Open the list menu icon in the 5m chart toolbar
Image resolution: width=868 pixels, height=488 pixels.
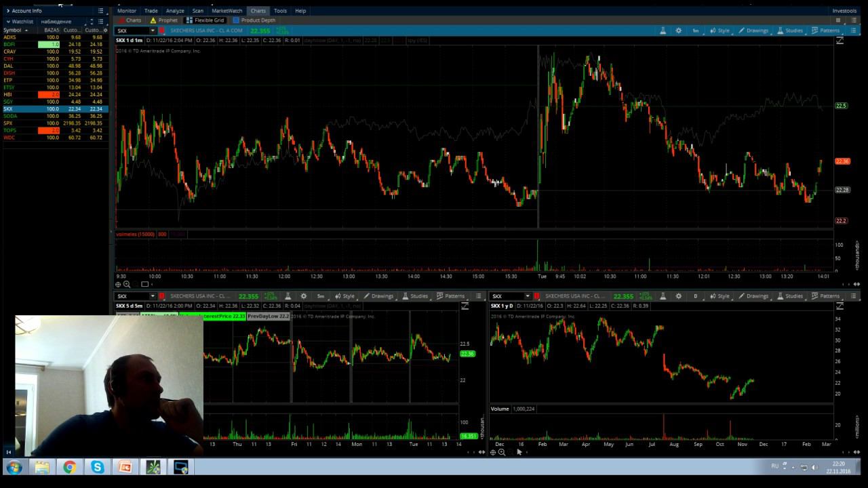[x=478, y=296]
